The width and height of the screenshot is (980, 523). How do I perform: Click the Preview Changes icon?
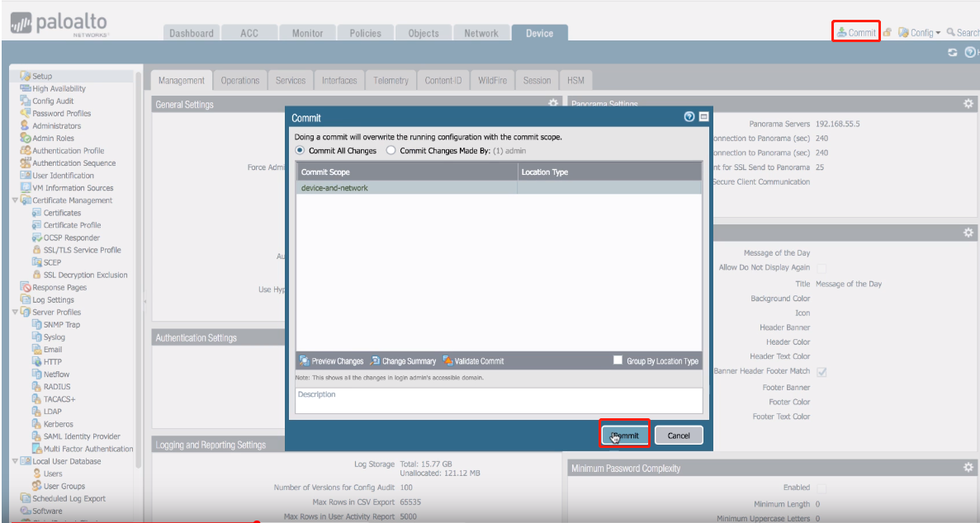click(304, 361)
